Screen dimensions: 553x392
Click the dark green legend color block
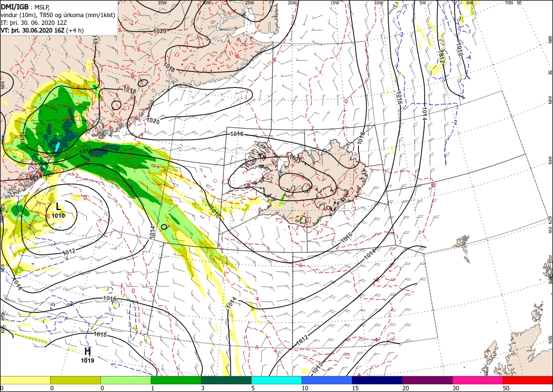coord(226,380)
